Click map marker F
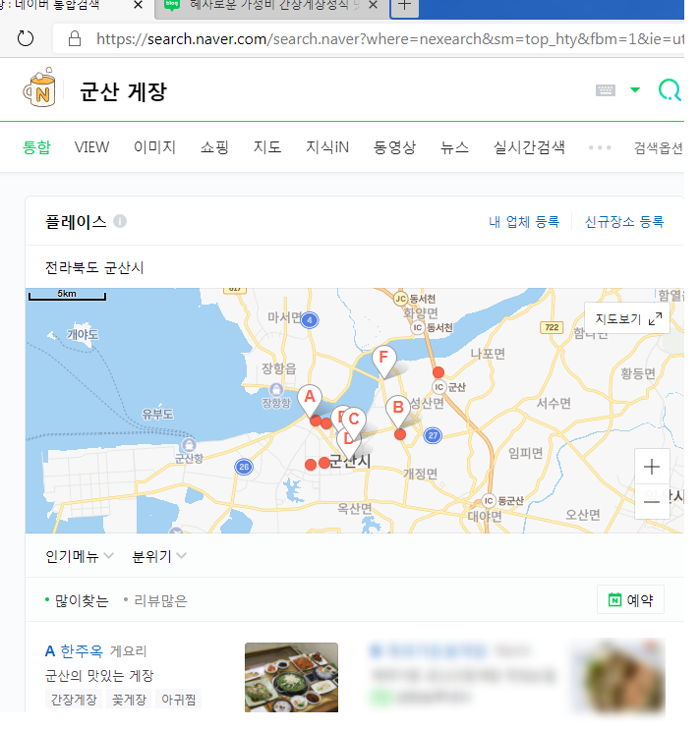Screen dimensions: 700x730 [383, 360]
